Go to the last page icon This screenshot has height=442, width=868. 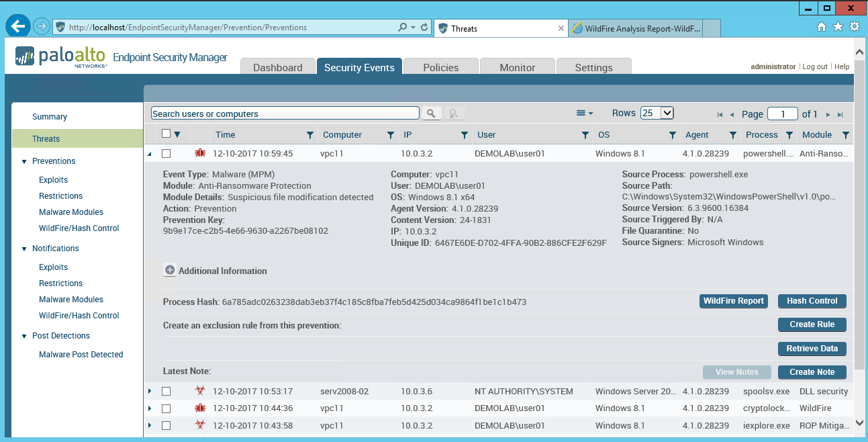840,115
